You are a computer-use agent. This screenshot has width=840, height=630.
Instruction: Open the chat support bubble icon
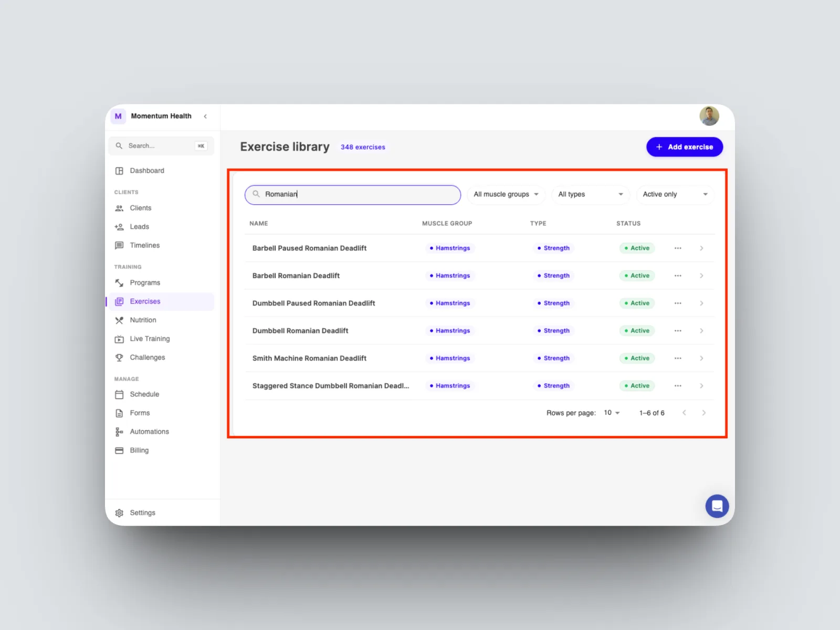click(717, 506)
